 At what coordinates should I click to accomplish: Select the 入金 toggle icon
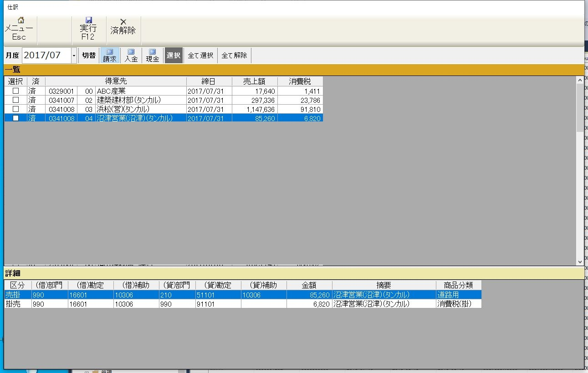coord(131,52)
